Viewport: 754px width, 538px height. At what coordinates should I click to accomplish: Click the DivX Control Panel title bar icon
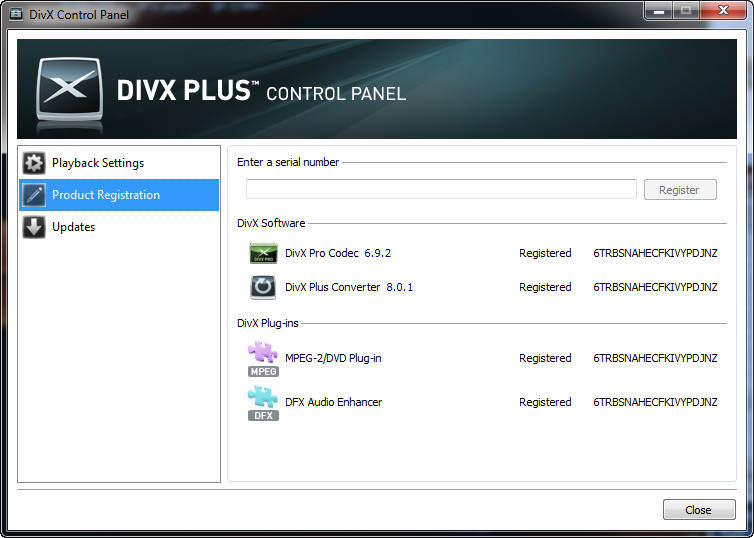click(16, 14)
